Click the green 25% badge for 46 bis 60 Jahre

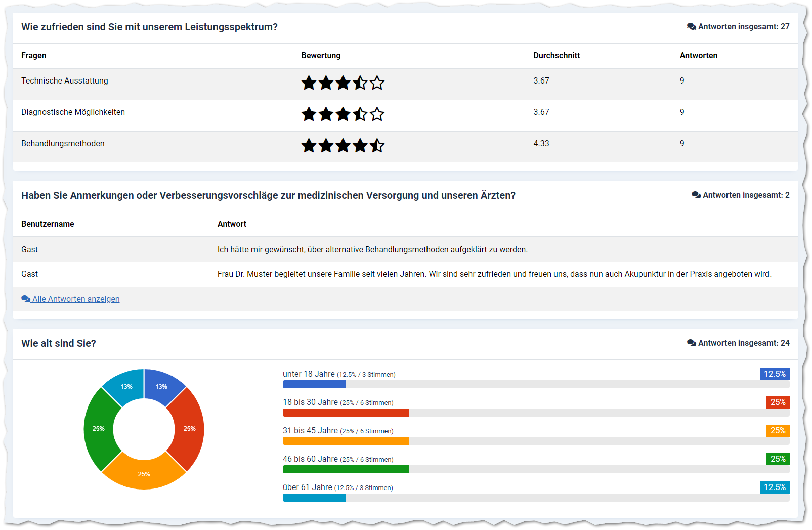tap(778, 459)
